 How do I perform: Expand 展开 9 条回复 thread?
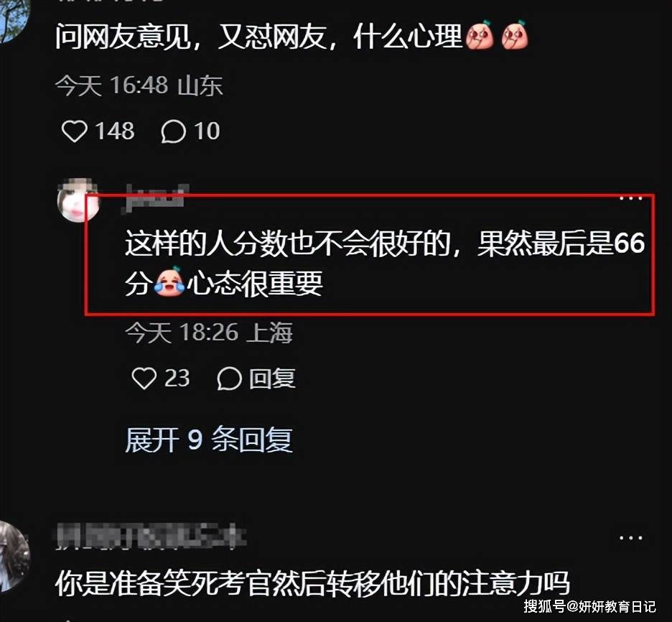[x=209, y=440]
